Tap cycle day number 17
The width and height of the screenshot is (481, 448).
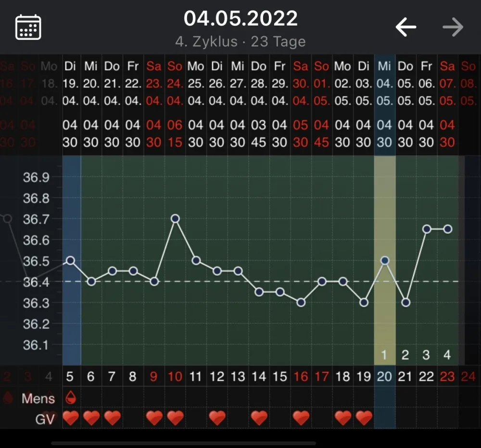pyautogui.click(x=322, y=376)
